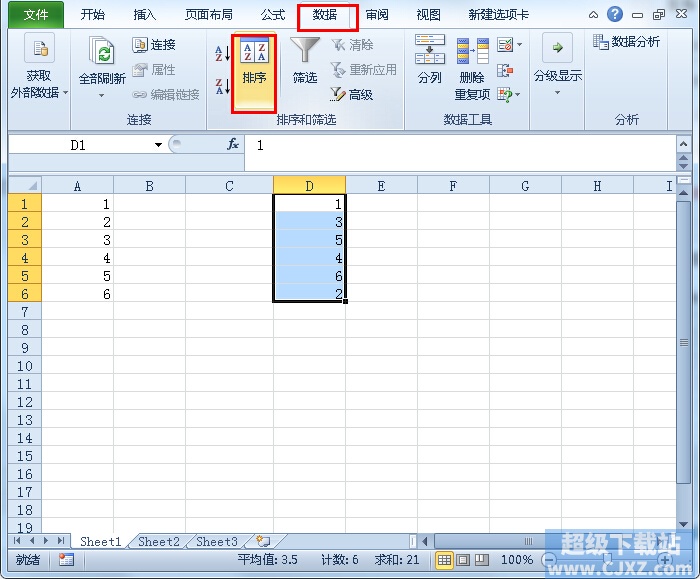Image resolution: width=700 pixels, height=579 pixels.
Task: Click inside the formula bar input
Action: [x=460, y=153]
